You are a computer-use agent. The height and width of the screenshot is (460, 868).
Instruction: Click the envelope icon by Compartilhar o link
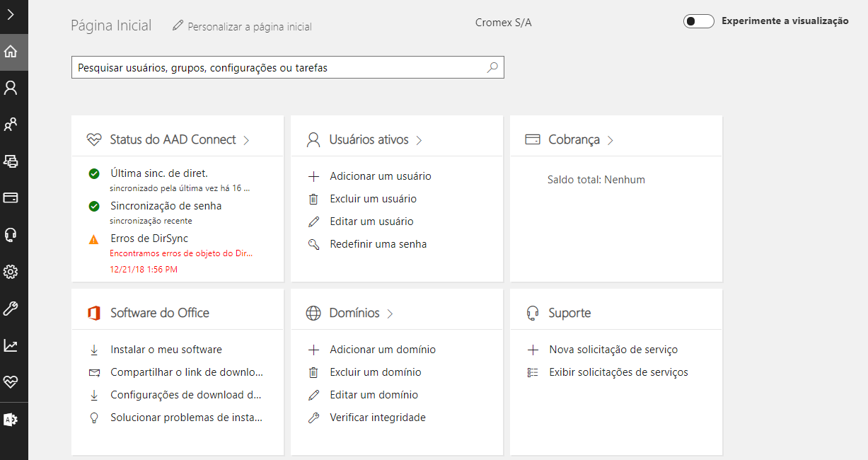click(x=94, y=372)
